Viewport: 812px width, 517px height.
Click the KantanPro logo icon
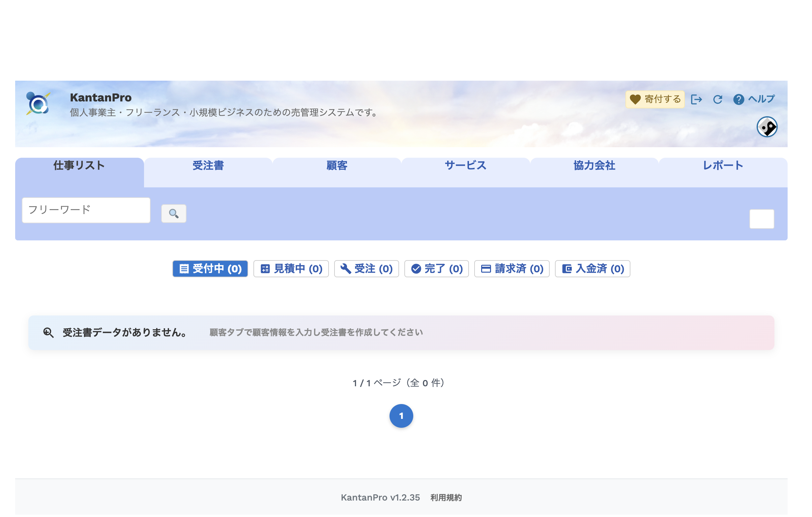pyautogui.click(x=38, y=103)
